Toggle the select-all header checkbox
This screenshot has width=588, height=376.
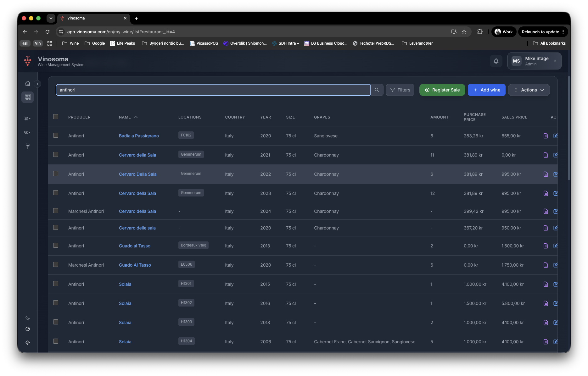pyautogui.click(x=56, y=117)
